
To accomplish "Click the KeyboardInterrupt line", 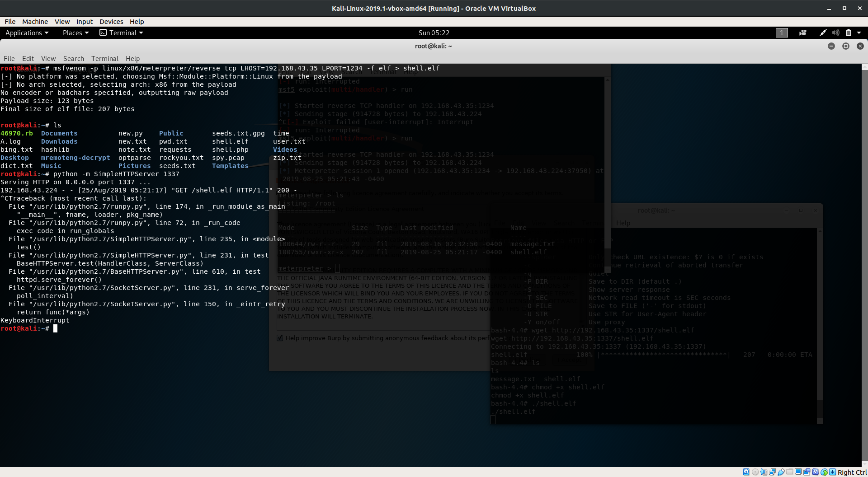I will pyautogui.click(x=35, y=320).
